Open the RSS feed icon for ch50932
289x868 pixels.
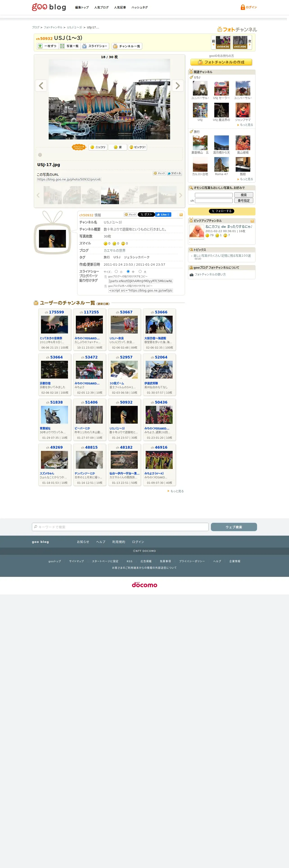pos(181,215)
